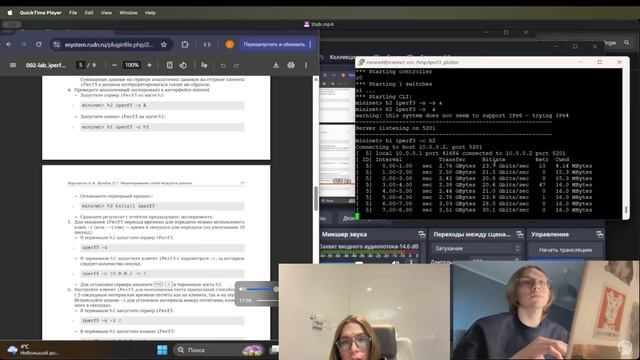The image size is (640, 360).
Task: Rotate the PDF counterclockwise
Action: coord(183,65)
